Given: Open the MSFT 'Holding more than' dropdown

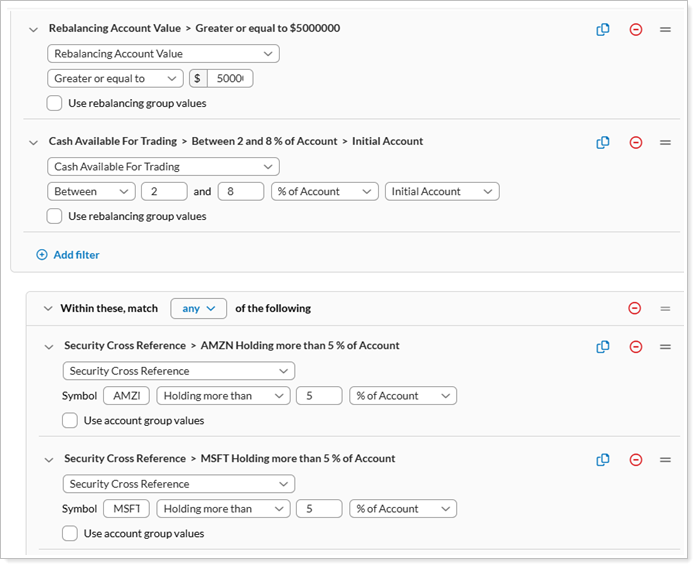Looking at the screenshot, I should point(223,509).
